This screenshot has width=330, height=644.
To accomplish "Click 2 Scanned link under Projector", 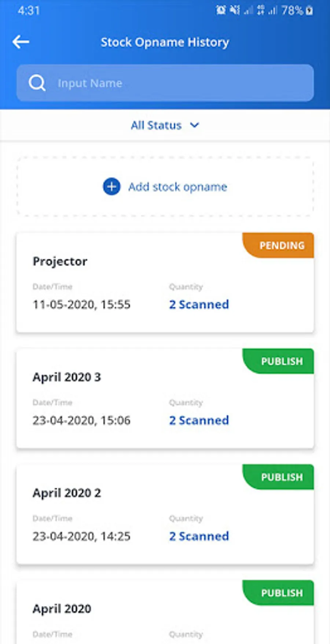I will 199,305.
